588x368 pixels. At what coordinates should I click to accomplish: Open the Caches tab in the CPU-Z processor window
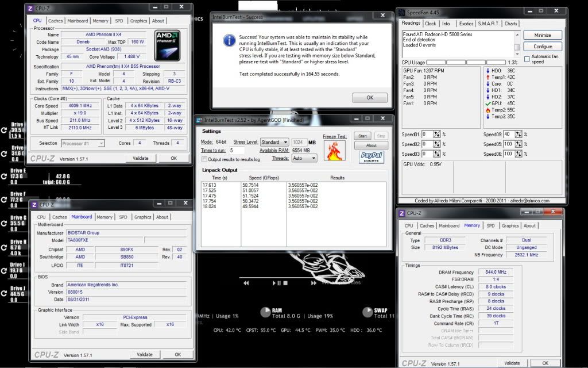(x=55, y=21)
